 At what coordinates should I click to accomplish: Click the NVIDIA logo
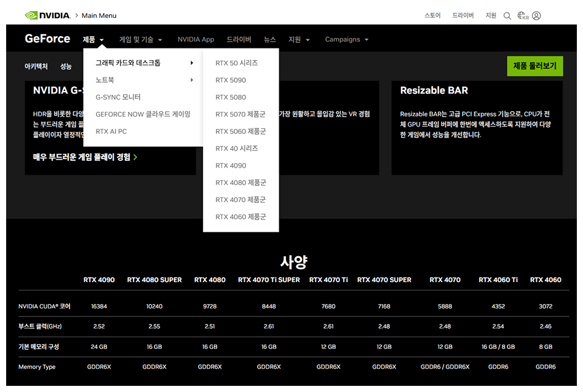coord(47,15)
